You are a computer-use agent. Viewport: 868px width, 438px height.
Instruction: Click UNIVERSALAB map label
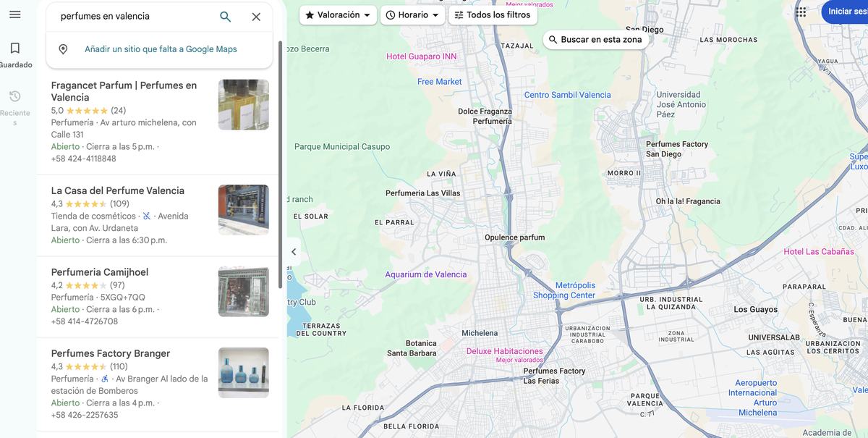point(774,337)
